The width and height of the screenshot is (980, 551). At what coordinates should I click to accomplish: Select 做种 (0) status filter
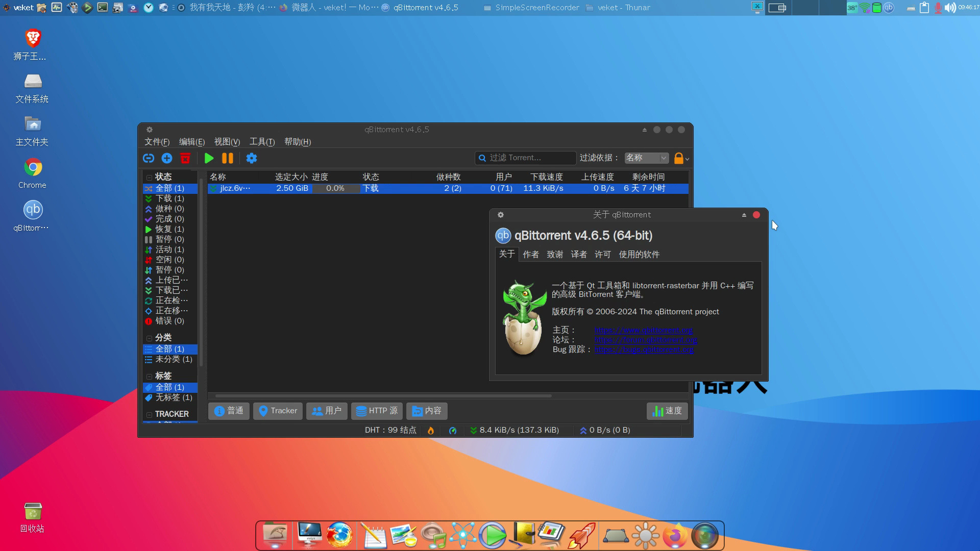pos(170,209)
